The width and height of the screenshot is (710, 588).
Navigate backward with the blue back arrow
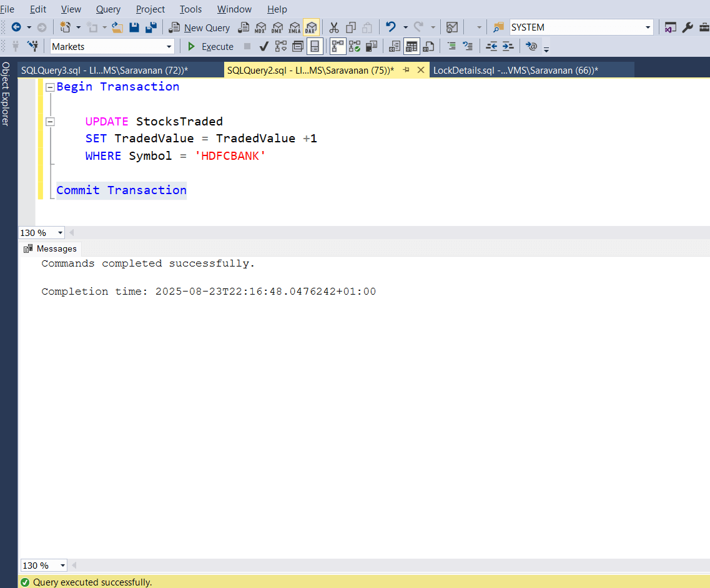tap(16, 27)
